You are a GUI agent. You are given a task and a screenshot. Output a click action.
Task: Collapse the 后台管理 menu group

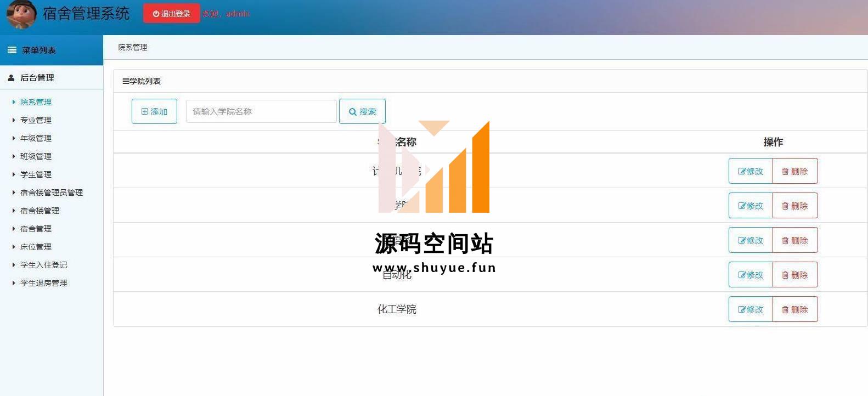(x=52, y=77)
